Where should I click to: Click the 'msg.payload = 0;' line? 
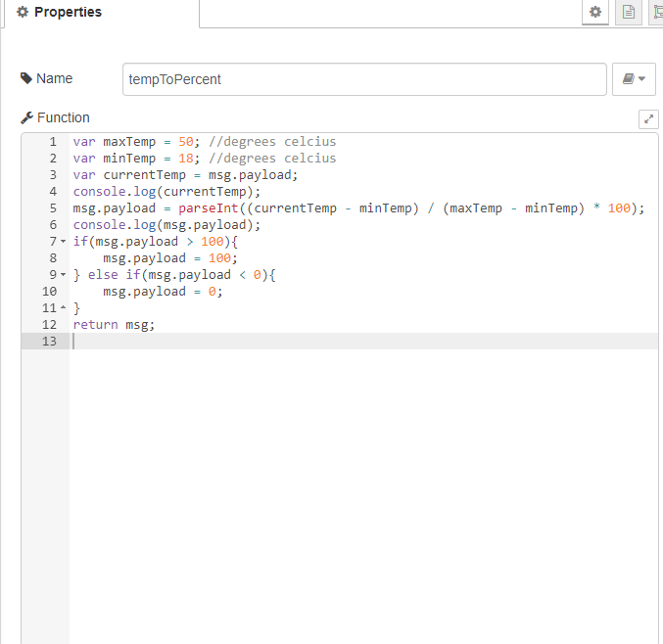(163, 292)
